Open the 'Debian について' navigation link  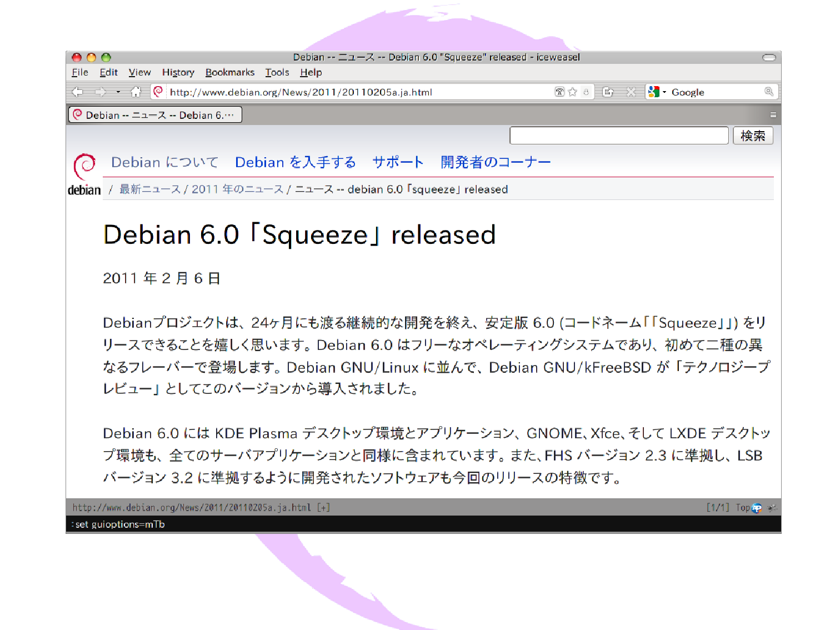tap(164, 162)
